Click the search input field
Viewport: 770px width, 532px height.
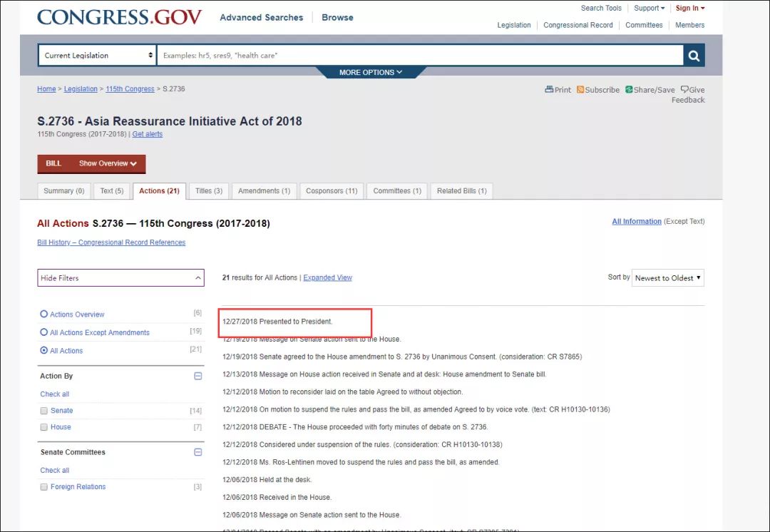(420, 56)
